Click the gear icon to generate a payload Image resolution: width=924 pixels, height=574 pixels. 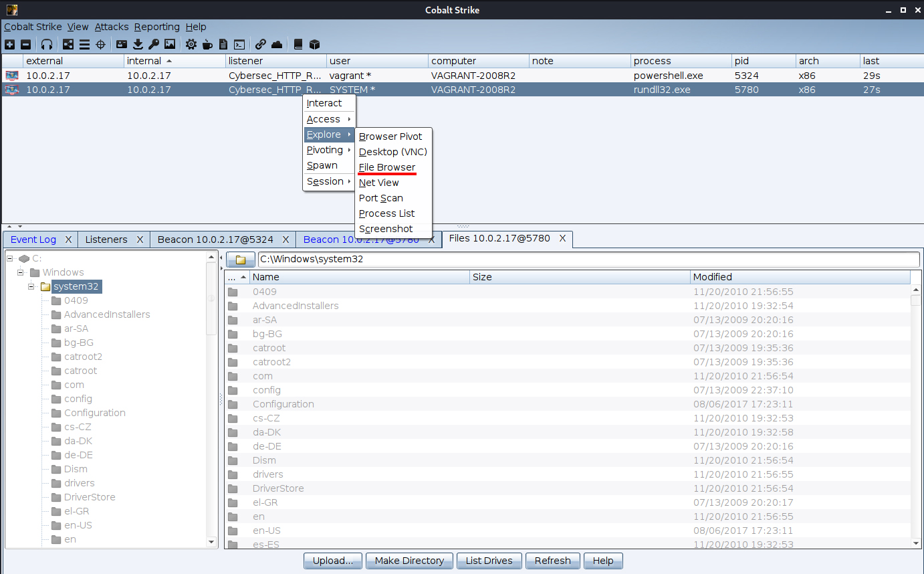(191, 45)
